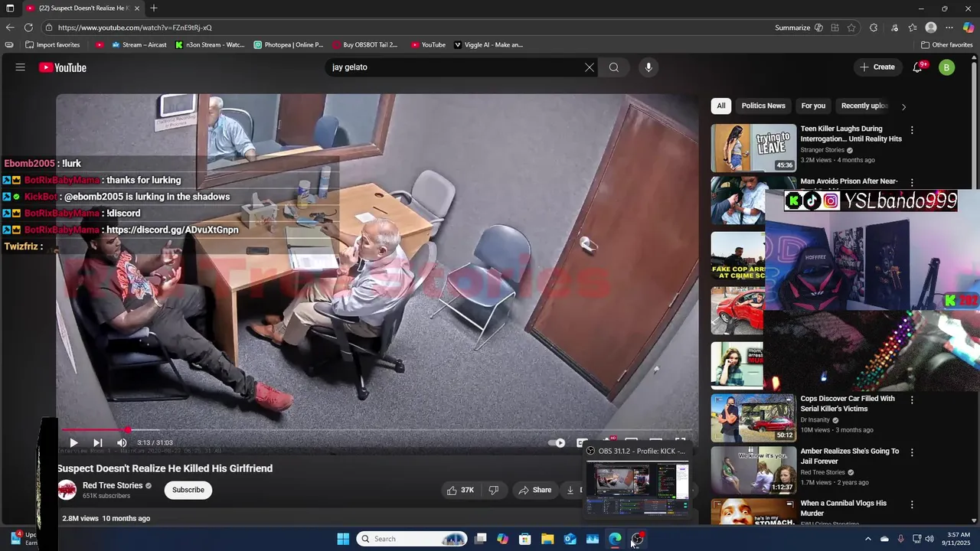Expand the Other favorites folder
Screen dimensions: 980x551
pos(946,45)
